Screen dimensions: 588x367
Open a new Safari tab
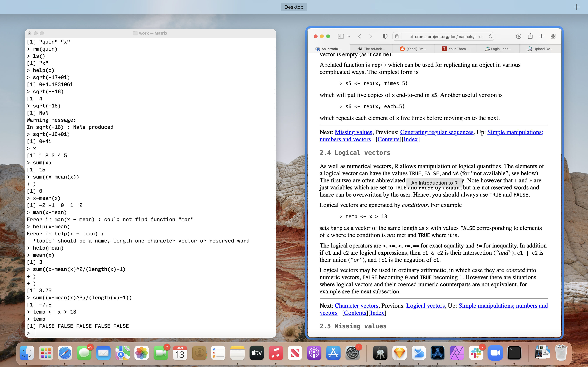(x=541, y=36)
